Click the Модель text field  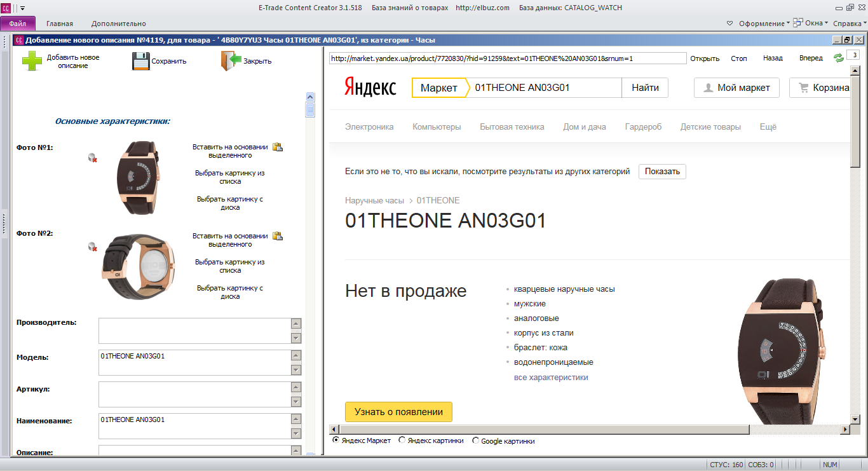(194, 362)
